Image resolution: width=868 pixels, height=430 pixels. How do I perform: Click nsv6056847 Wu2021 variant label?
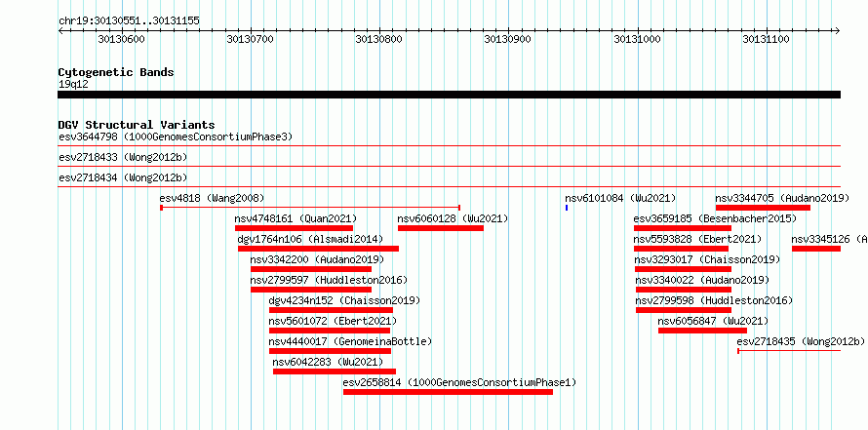click(x=713, y=321)
